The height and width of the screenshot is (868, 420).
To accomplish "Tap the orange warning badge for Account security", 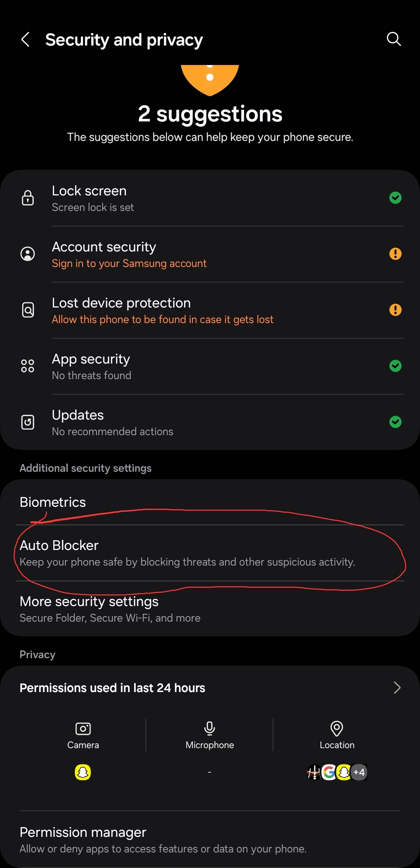I will click(x=395, y=254).
